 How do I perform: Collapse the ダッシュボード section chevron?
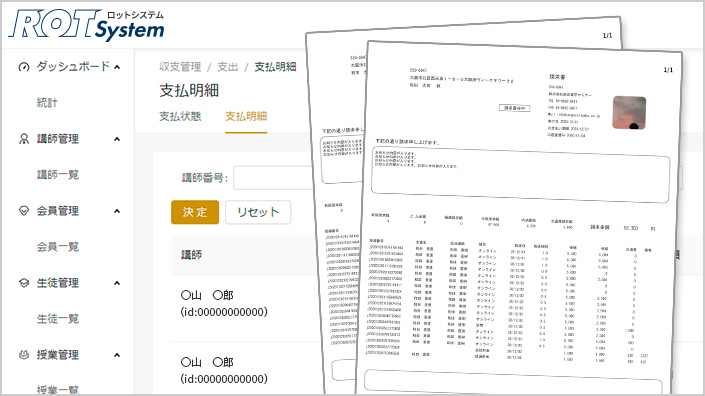[117, 67]
